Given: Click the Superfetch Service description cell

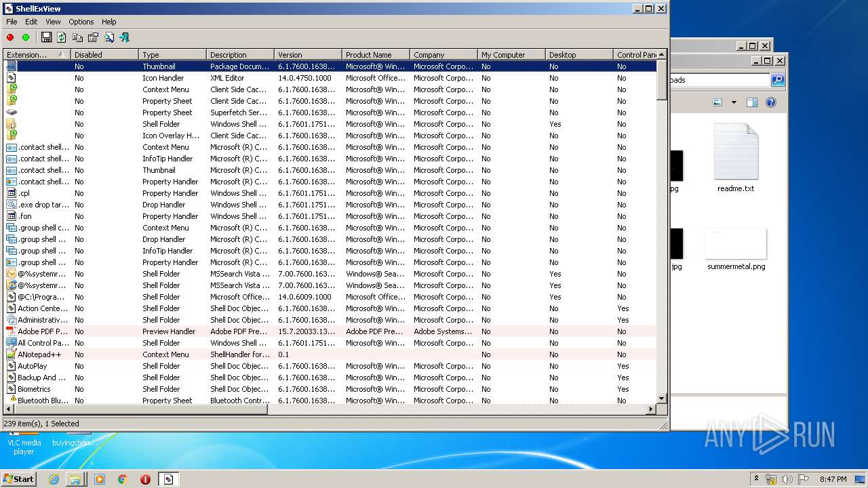Looking at the screenshot, I should pos(239,113).
